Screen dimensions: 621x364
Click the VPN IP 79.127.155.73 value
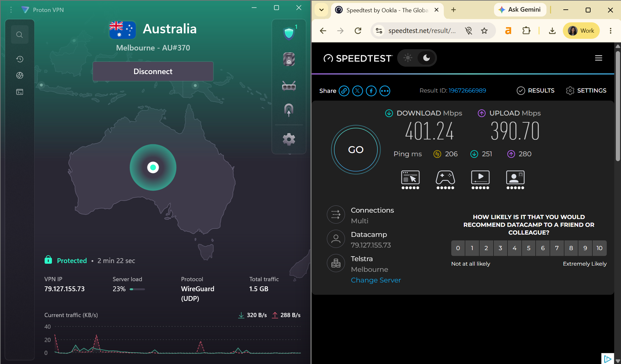[64, 289]
